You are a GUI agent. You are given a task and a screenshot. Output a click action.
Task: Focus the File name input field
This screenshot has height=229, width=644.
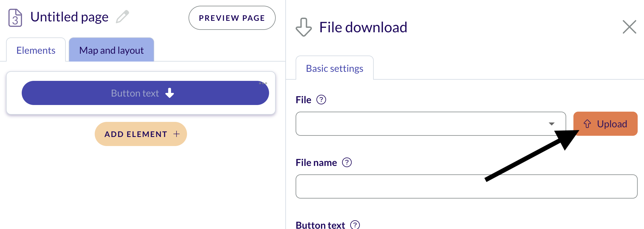[466, 186]
